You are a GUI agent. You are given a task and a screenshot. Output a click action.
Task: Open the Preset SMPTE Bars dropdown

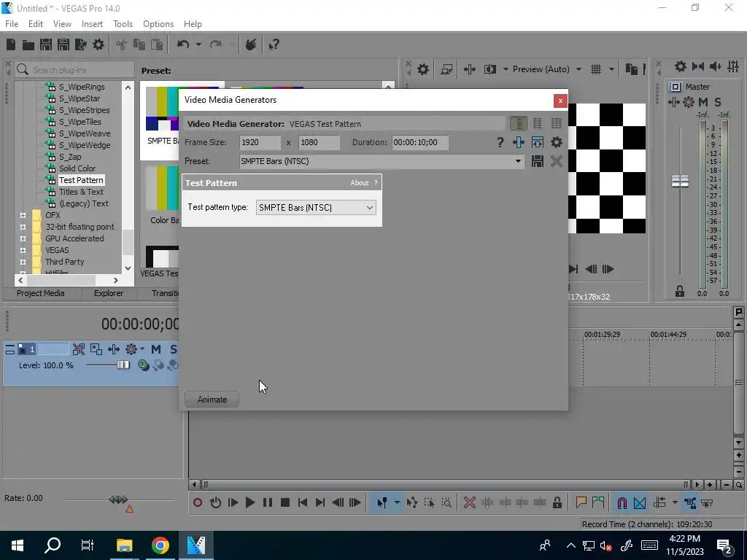pyautogui.click(x=381, y=161)
